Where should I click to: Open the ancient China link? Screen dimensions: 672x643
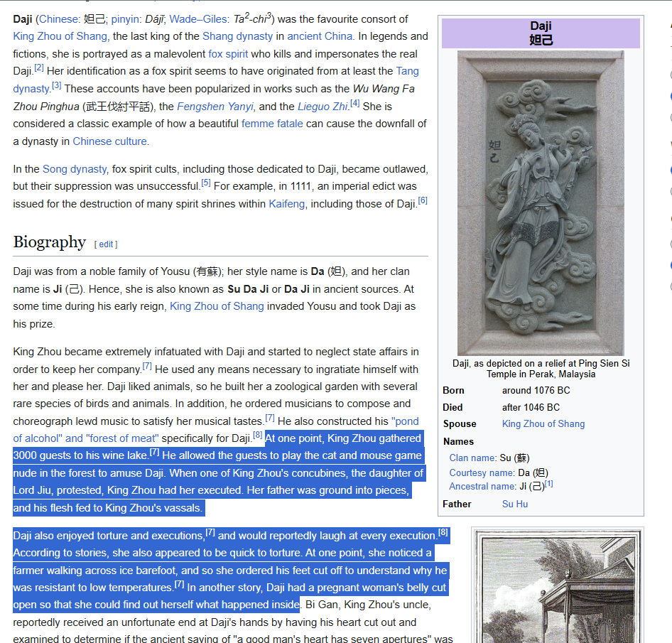320,36
